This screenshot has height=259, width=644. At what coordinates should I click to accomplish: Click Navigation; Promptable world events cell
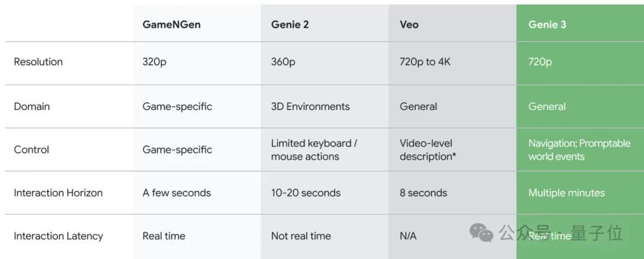[579, 150]
